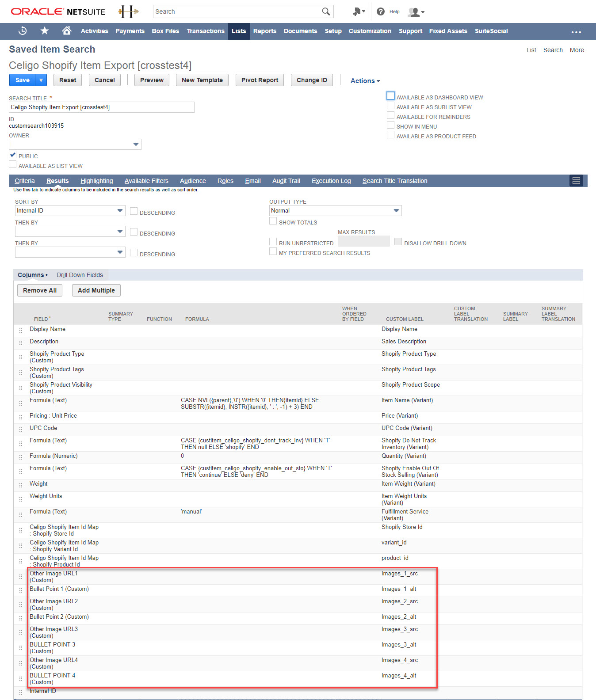The height and width of the screenshot is (700, 596).
Task: Grab the Other Image URL3 row handle
Action: point(21,632)
